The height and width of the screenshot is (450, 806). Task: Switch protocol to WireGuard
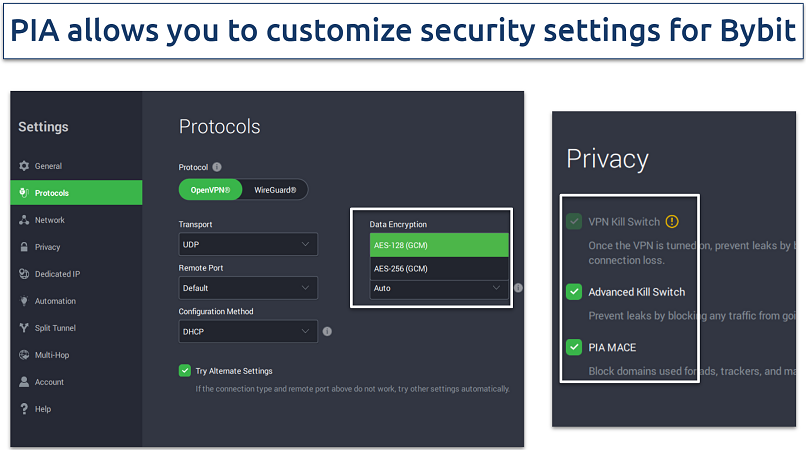point(275,190)
